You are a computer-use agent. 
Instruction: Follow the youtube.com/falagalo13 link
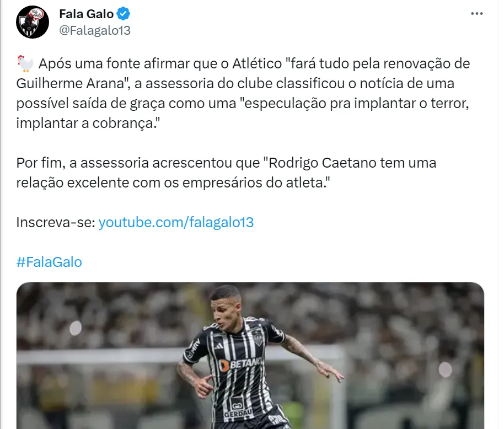click(x=176, y=222)
